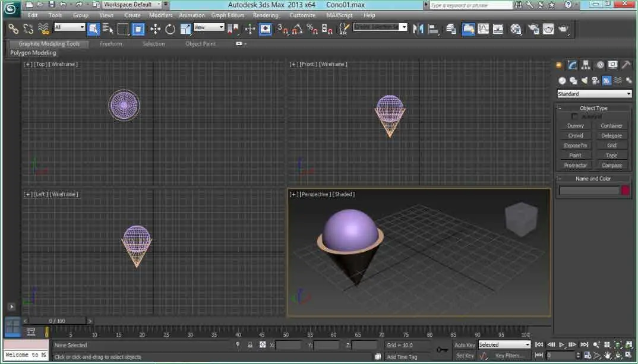Toggle the Graphite Modeling Tools ribbon icon

pyautogui.click(x=468, y=29)
